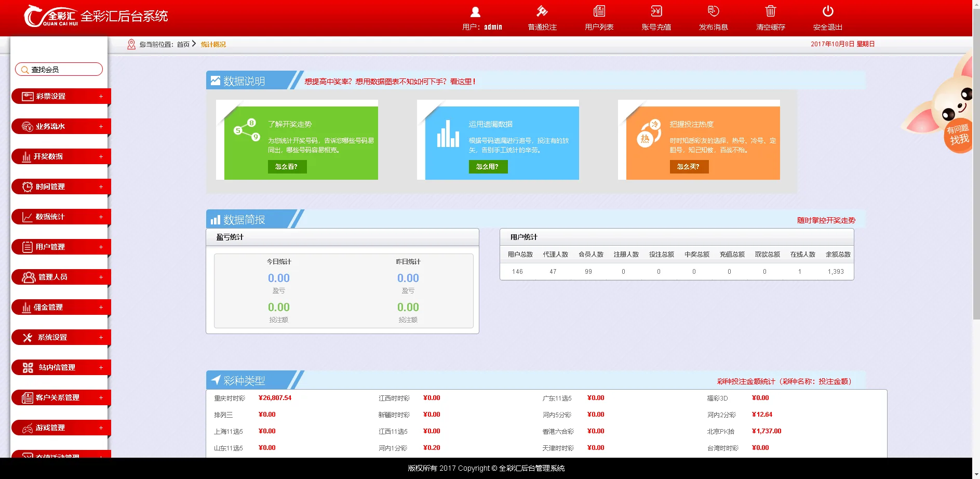Click 随时掌控开奖走势 link
The width and height of the screenshot is (980, 479).
tap(826, 220)
